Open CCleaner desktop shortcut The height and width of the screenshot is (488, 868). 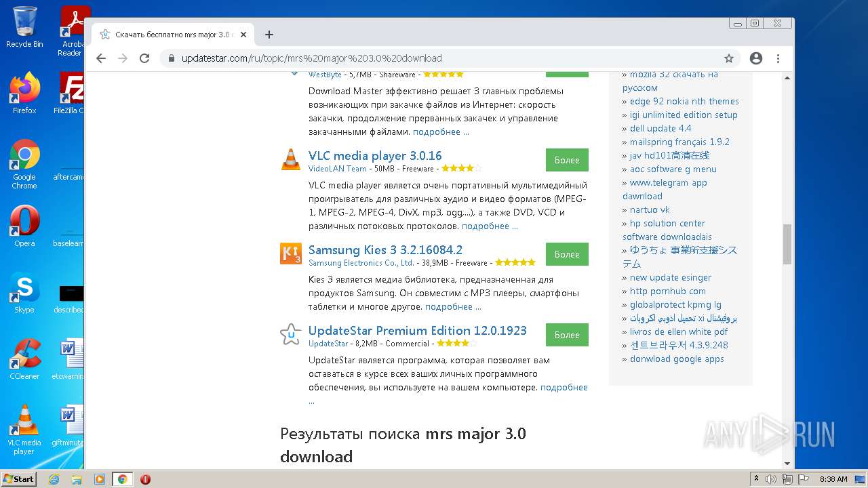click(24, 359)
